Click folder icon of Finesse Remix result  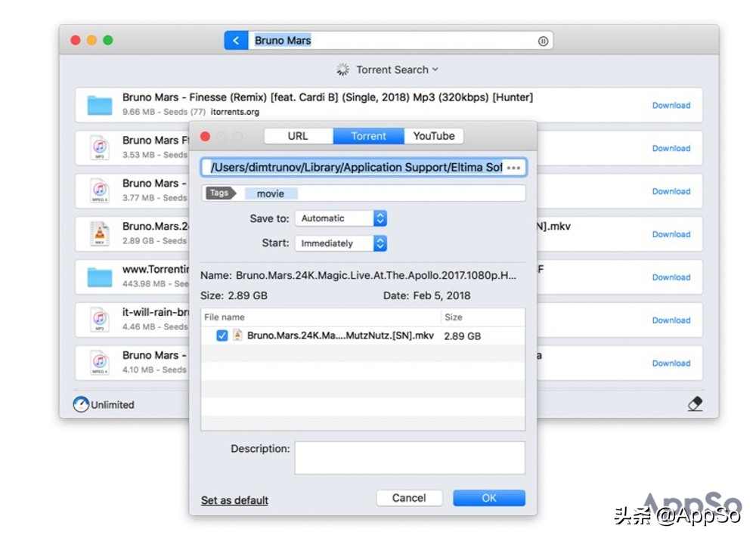(100, 105)
